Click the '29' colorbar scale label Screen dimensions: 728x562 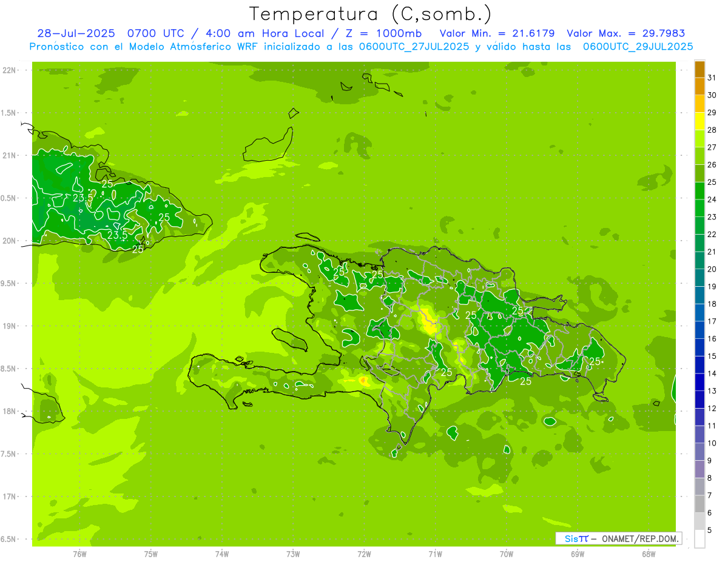[712, 112]
